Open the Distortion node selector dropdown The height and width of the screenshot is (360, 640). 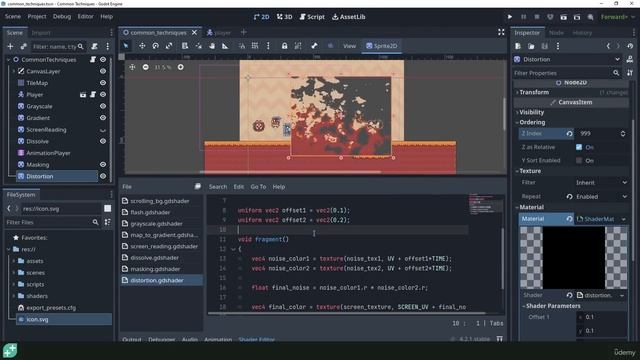click(617, 60)
